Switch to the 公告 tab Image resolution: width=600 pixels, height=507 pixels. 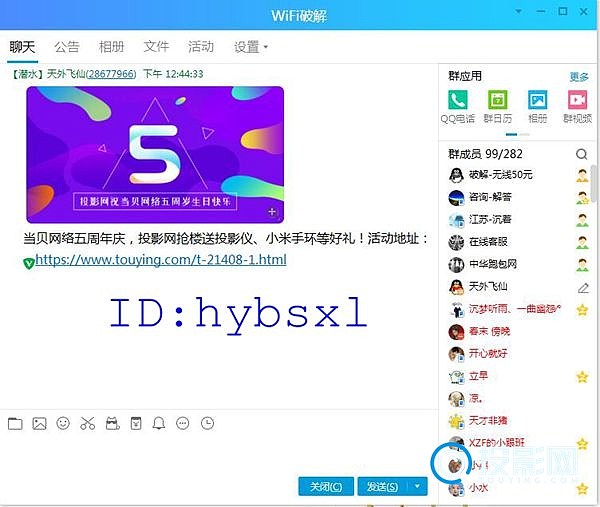pyautogui.click(x=67, y=47)
